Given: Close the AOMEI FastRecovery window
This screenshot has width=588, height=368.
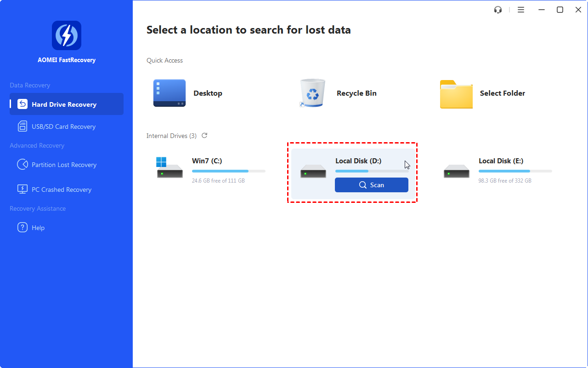Looking at the screenshot, I should pos(578,10).
